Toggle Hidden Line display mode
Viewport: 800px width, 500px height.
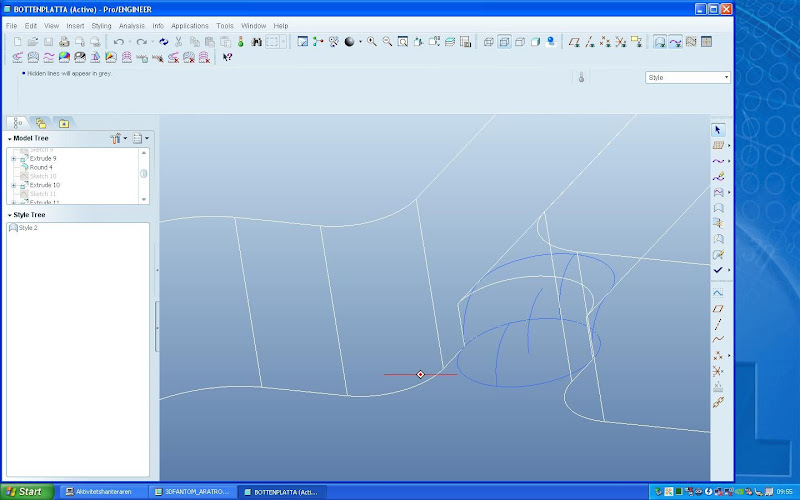504,42
